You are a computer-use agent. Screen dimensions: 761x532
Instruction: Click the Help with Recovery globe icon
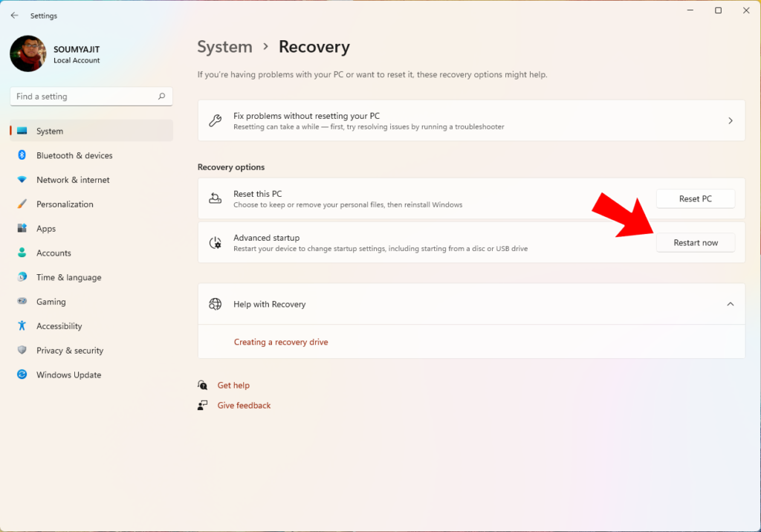point(215,304)
